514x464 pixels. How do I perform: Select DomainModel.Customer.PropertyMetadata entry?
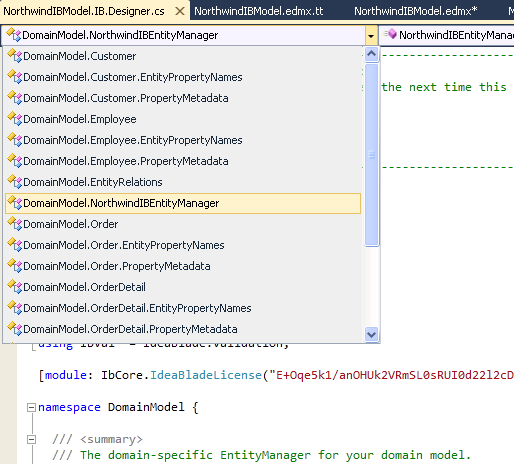[x=183, y=98]
